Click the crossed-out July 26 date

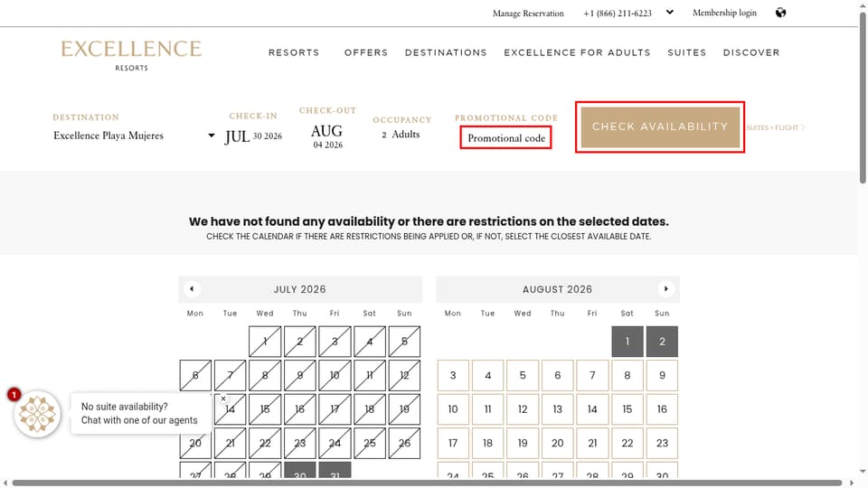(x=405, y=443)
